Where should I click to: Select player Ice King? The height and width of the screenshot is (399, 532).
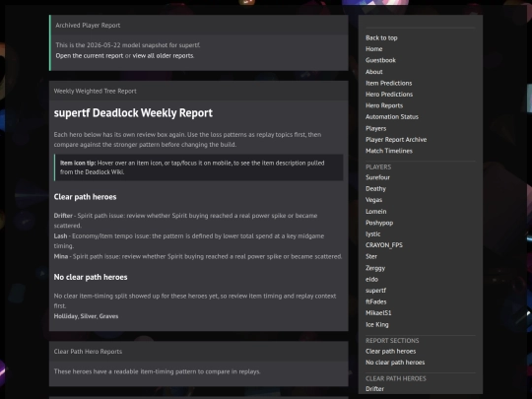point(377,325)
